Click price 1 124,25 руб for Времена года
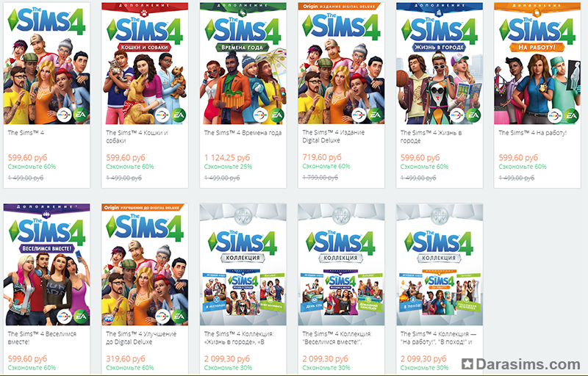The width and height of the screenshot is (588, 376). (x=227, y=158)
